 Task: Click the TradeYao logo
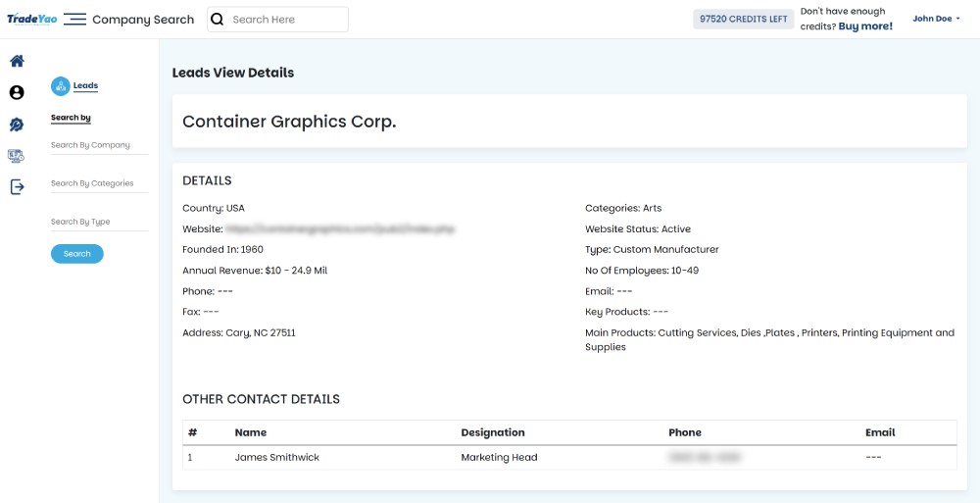(x=32, y=20)
